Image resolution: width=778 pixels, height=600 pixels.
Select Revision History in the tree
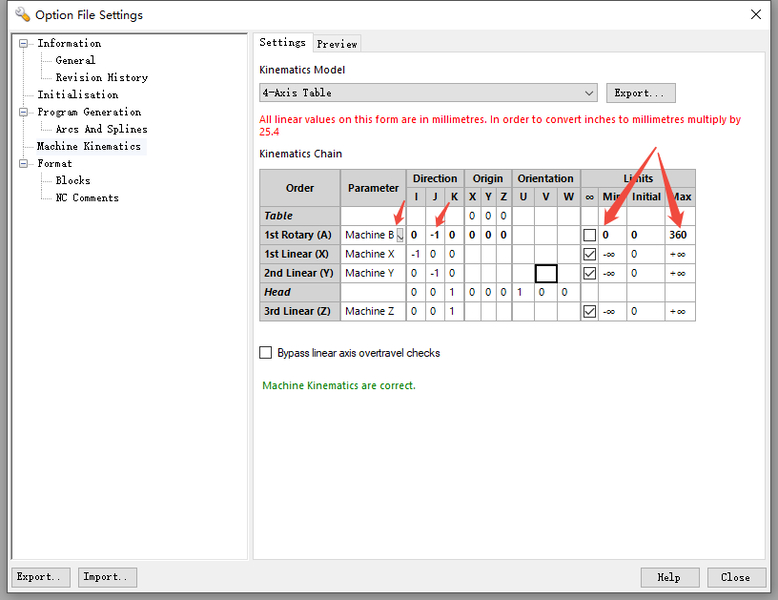(101, 77)
